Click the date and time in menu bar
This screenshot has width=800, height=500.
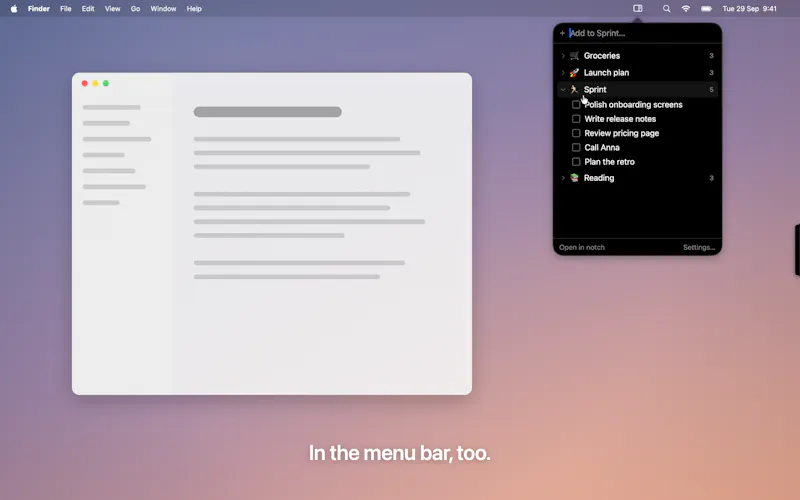749,9
